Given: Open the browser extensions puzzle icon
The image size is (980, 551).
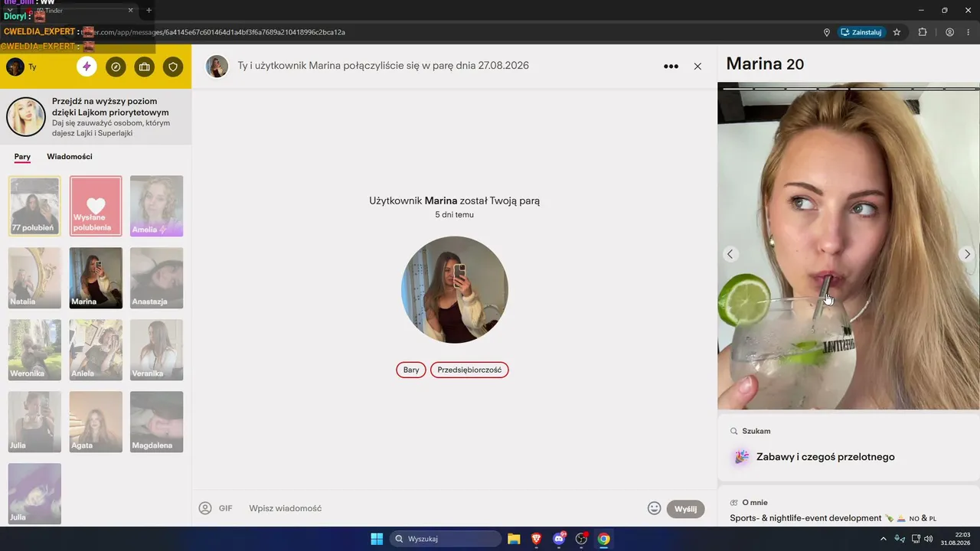Looking at the screenshot, I should click(x=923, y=32).
